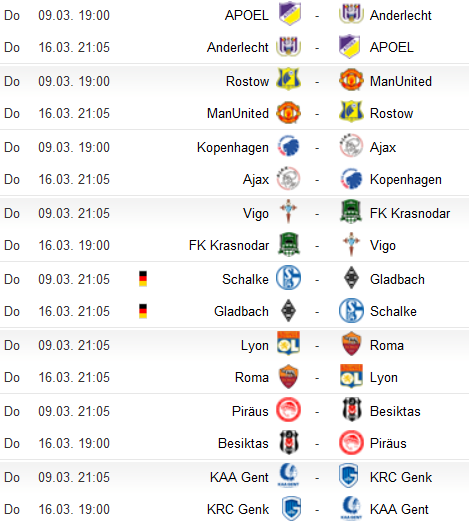Click Manchester United crest beside Rostow on 09.03.
The width and height of the screenshot is (469, 522).
[351, 80]
